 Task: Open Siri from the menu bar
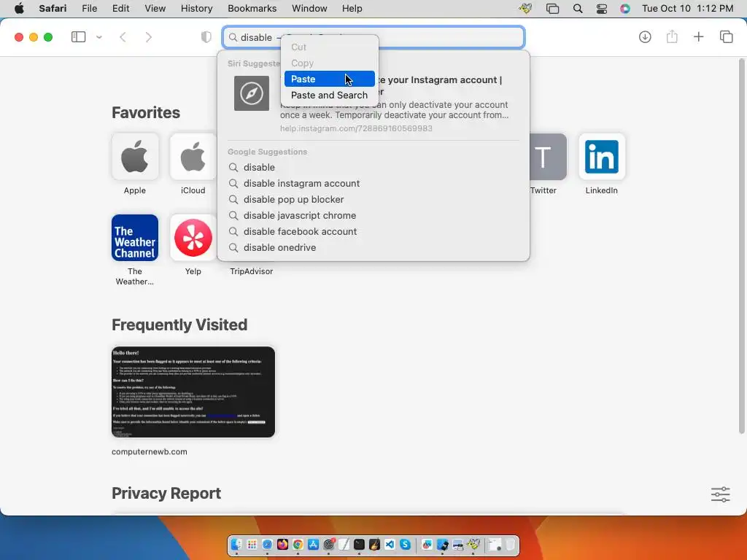pos(625,9)
